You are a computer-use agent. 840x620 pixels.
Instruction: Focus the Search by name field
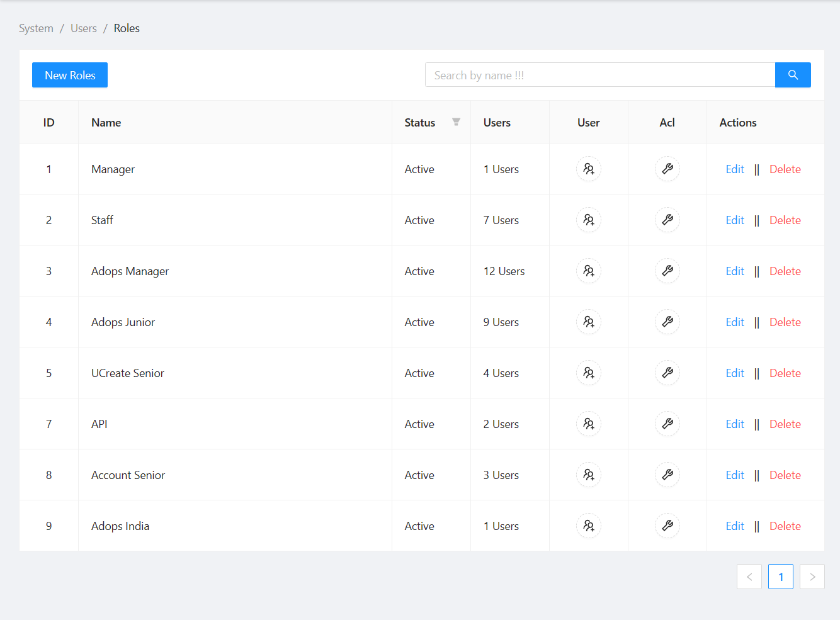click(x=600, y=75)
